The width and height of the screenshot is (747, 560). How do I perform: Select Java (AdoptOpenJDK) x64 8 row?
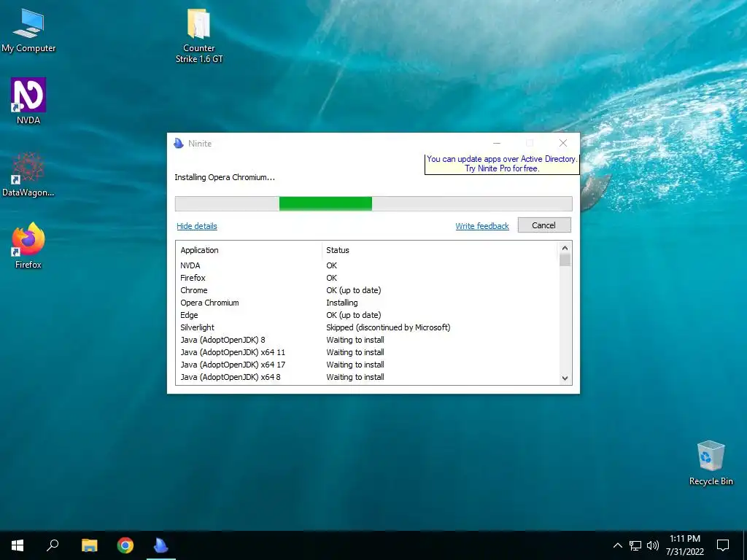367,377
